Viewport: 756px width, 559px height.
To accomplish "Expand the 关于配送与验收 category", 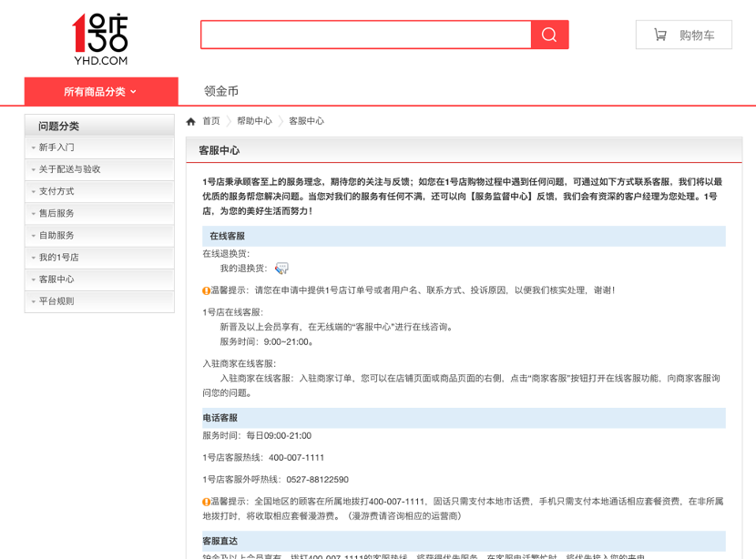I will (99, 169).
